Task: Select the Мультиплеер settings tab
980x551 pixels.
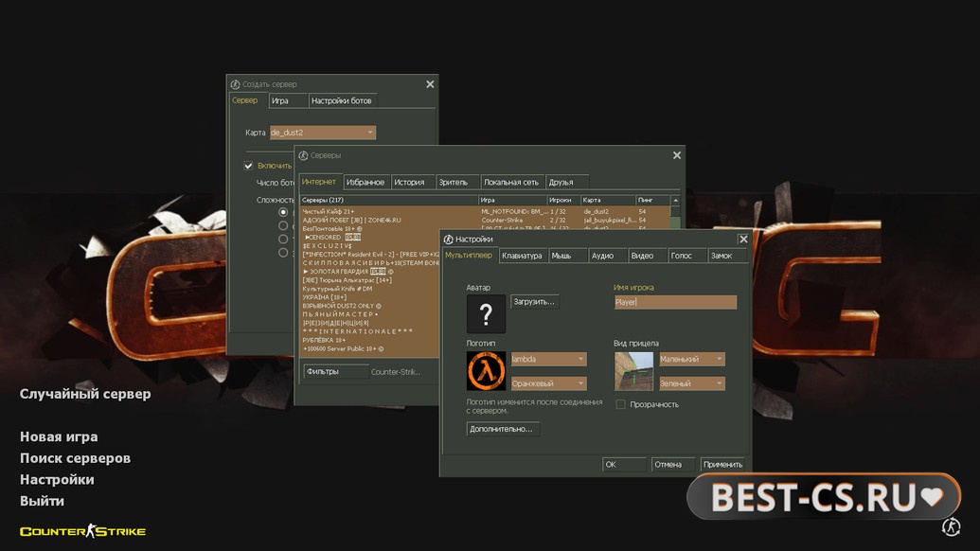Action: 469,255
